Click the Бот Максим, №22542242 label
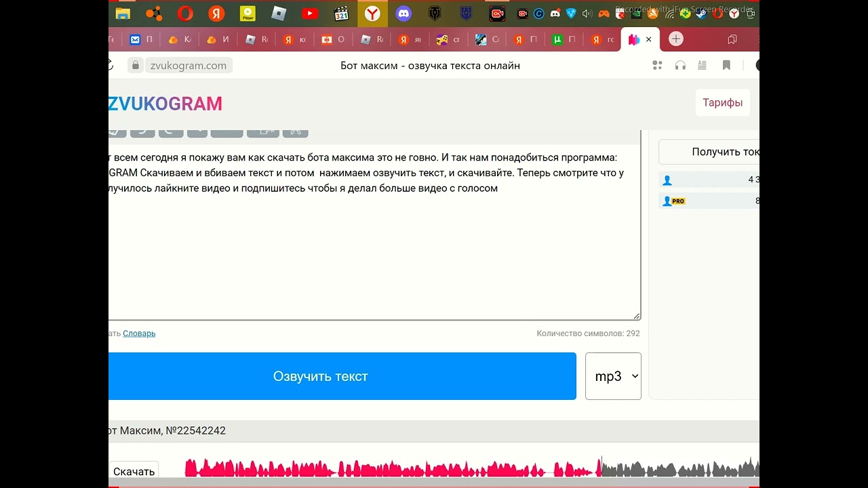 pyautogui.click(x=167, y=430)
